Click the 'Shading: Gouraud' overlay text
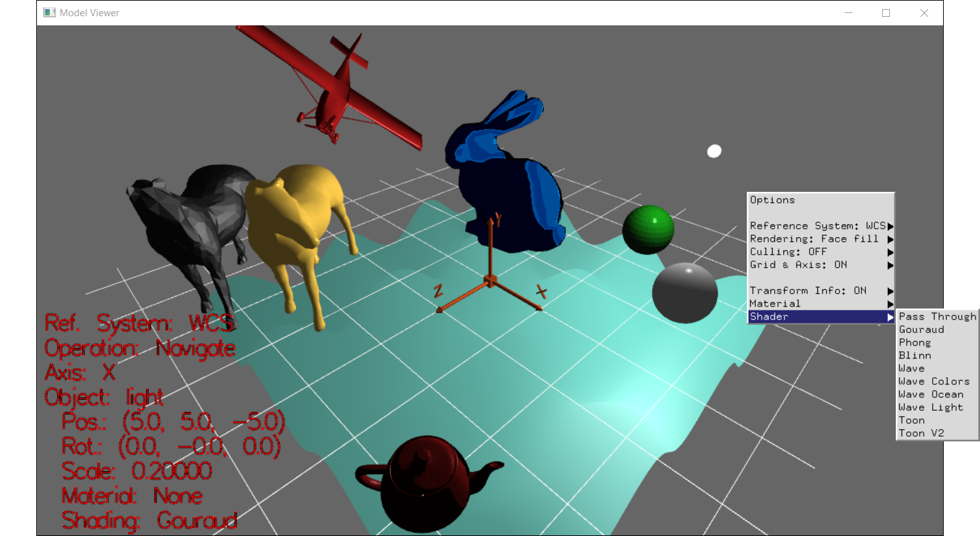Viewport: 980px width, 536px height. [x=150, y=520]
